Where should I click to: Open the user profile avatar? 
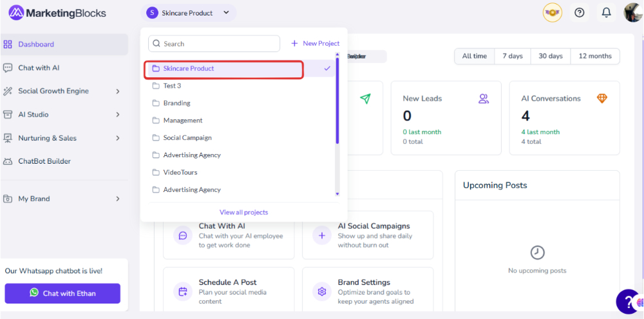[x=633, y=12]
